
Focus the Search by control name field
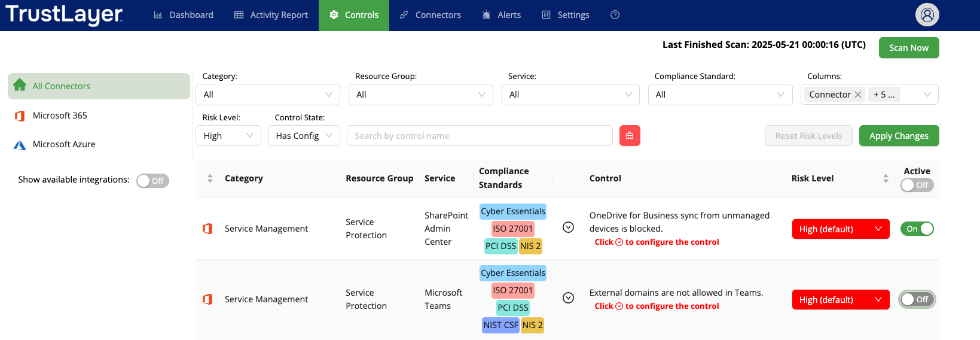click(480, 136)
